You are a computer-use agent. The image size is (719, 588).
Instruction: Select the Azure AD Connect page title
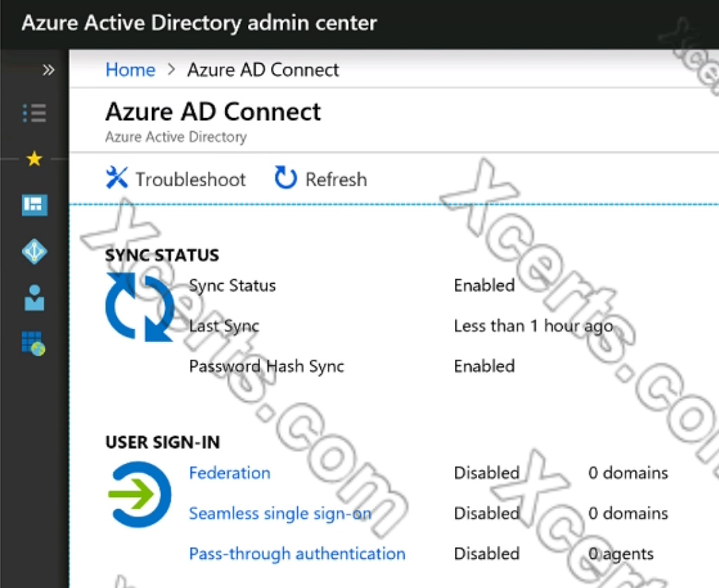(213, 111)
